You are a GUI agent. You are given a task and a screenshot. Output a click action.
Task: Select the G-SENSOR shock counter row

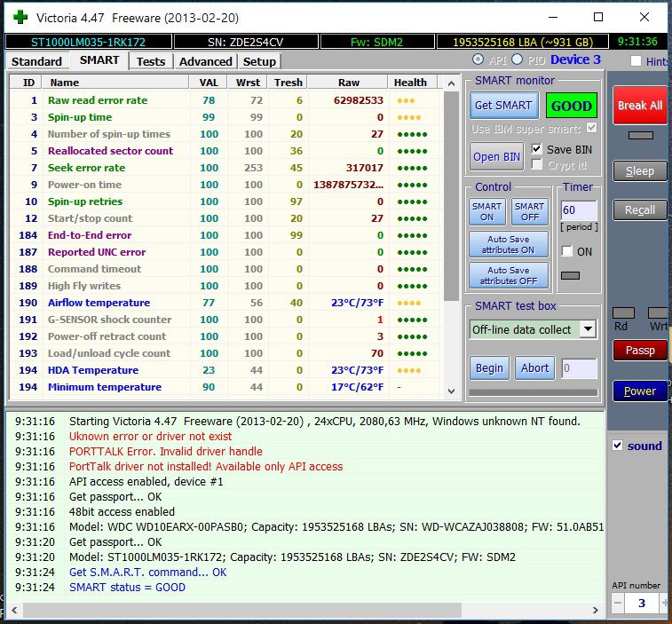point(226,320)
